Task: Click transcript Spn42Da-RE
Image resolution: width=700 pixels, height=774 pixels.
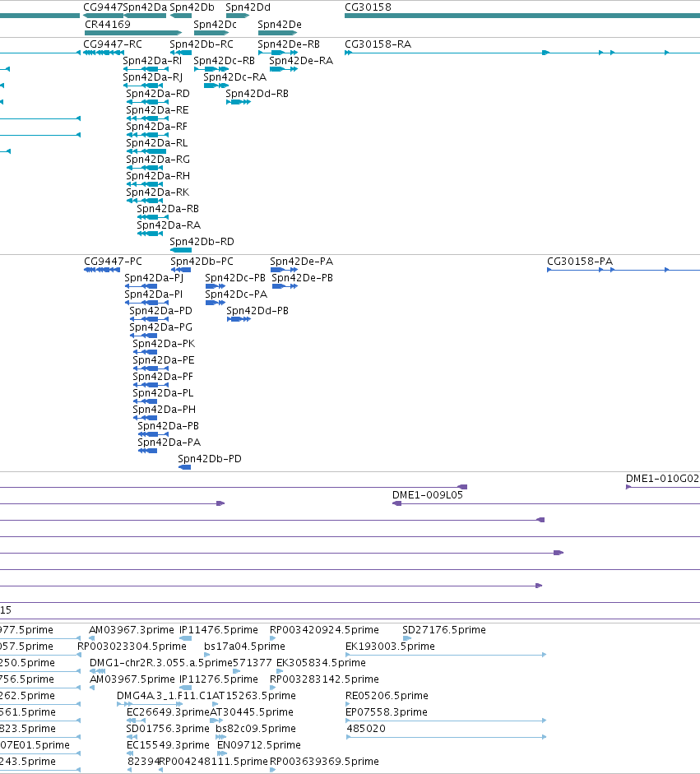Action: (x=157, y=109)
